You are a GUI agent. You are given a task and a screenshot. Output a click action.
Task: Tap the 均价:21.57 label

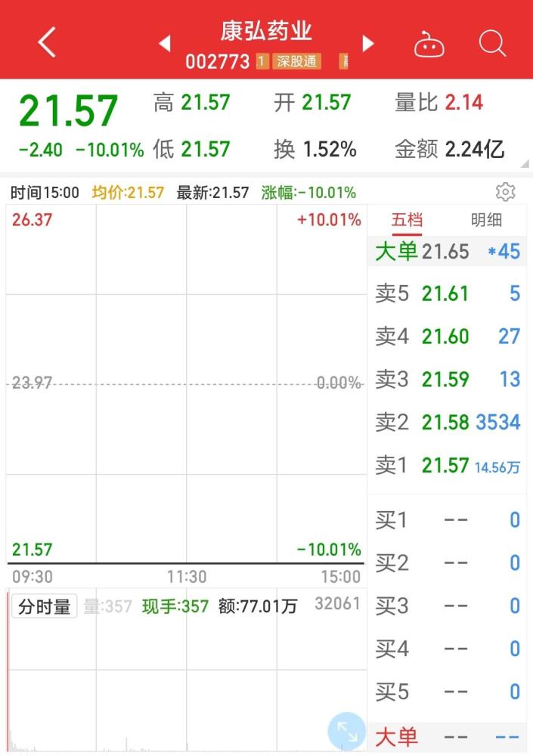[x=128, y=193]
